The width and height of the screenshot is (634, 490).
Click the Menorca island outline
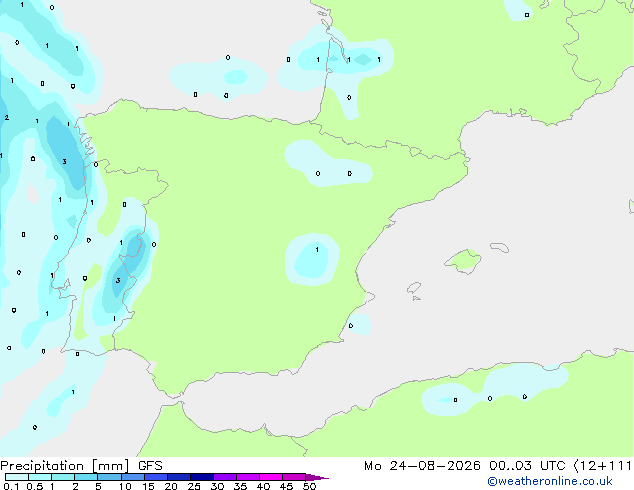coord(499,247)
